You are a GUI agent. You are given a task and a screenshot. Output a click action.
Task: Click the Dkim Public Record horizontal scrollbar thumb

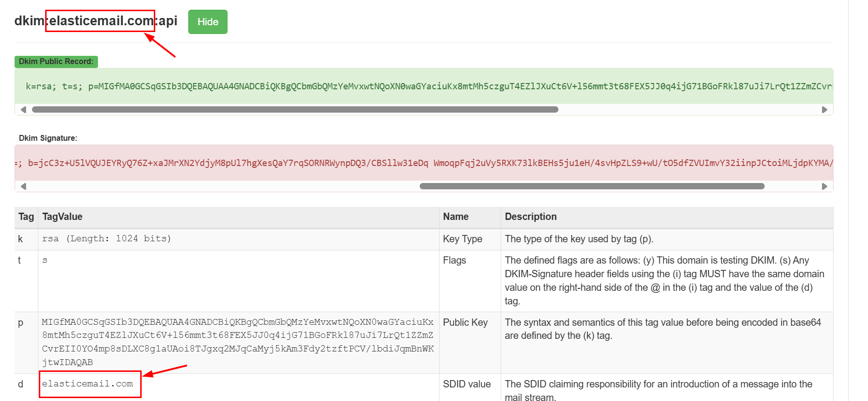point(295,110)
